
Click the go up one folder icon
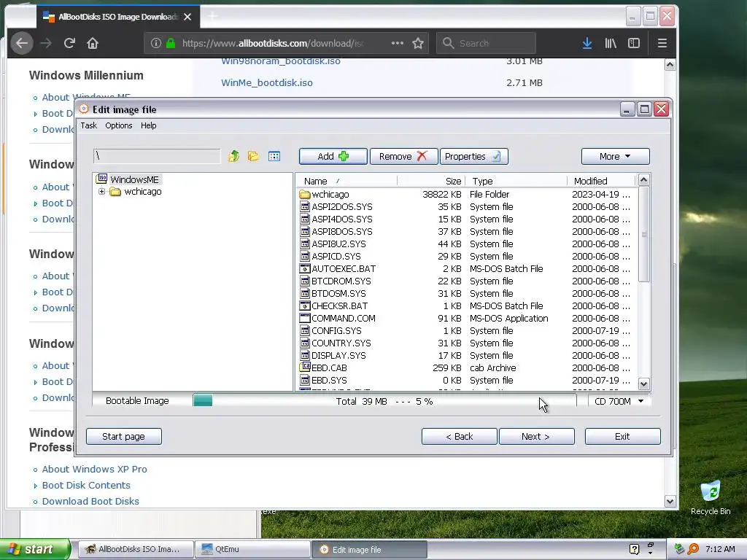coord(233,156)
